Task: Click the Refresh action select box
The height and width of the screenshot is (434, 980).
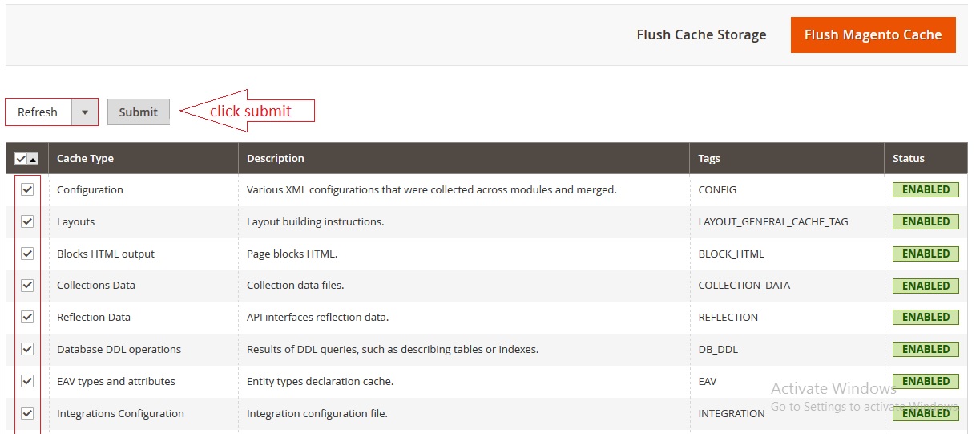Action: (x=38, y=112)
